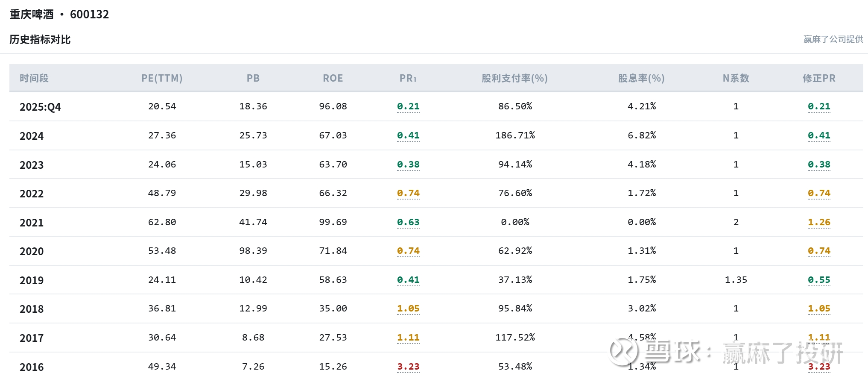Select the 修正PR value 1.26 for 2021
Viewport: 868px width, 379px height.
tap(819, 222)
